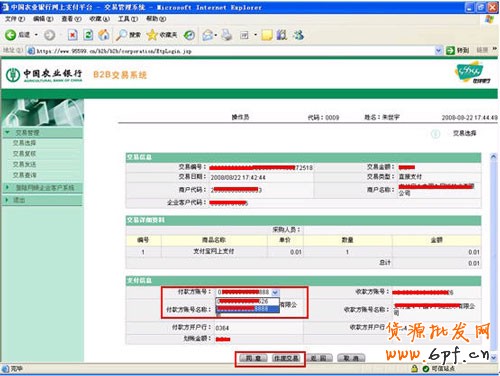
Task: Open the Back button history dropdown arrow
Action: coord(36,35)
